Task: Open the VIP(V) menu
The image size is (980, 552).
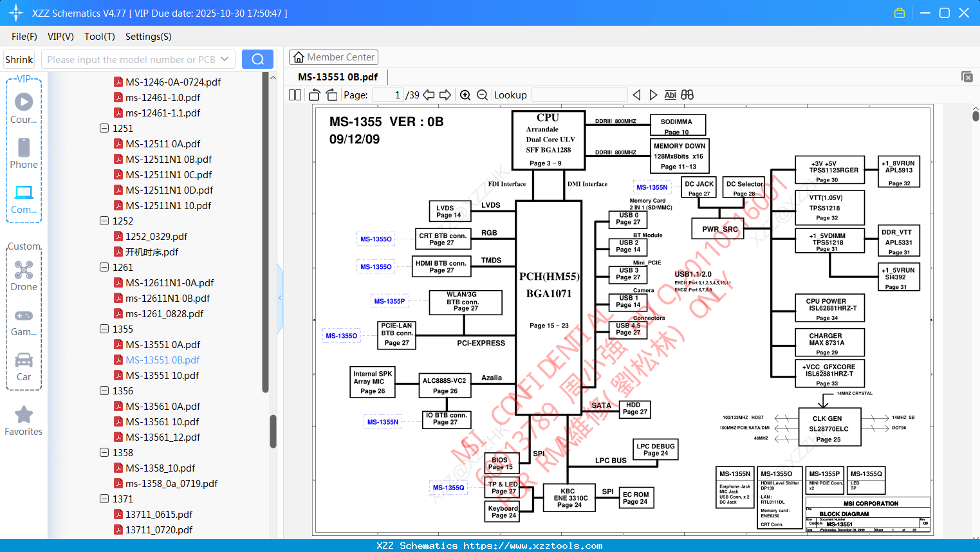Action: pos(60,37)
